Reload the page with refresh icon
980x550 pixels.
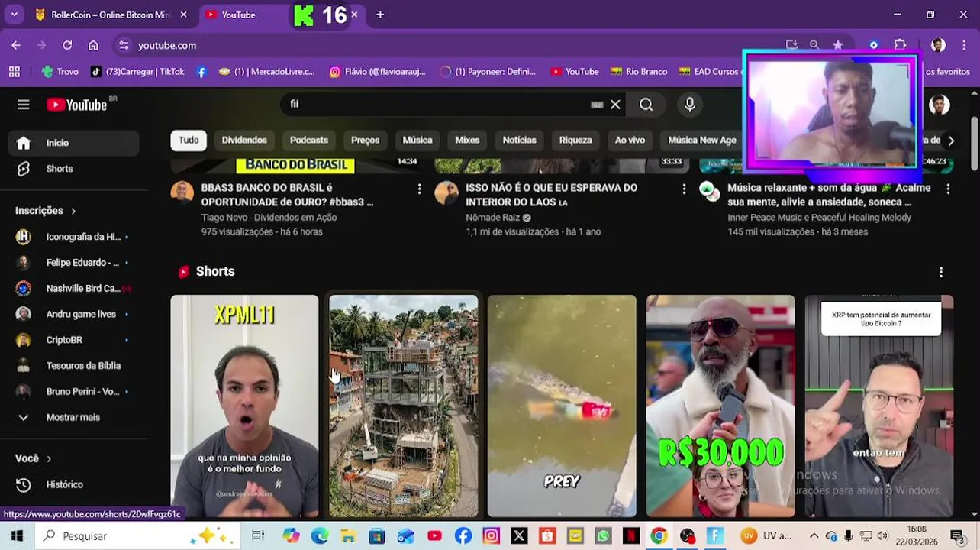pos(67,45)
